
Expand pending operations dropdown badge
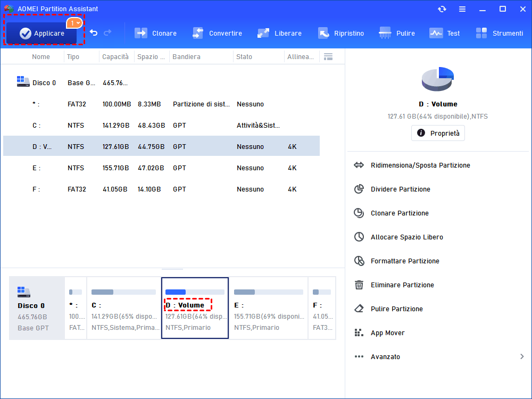(75, 23)
